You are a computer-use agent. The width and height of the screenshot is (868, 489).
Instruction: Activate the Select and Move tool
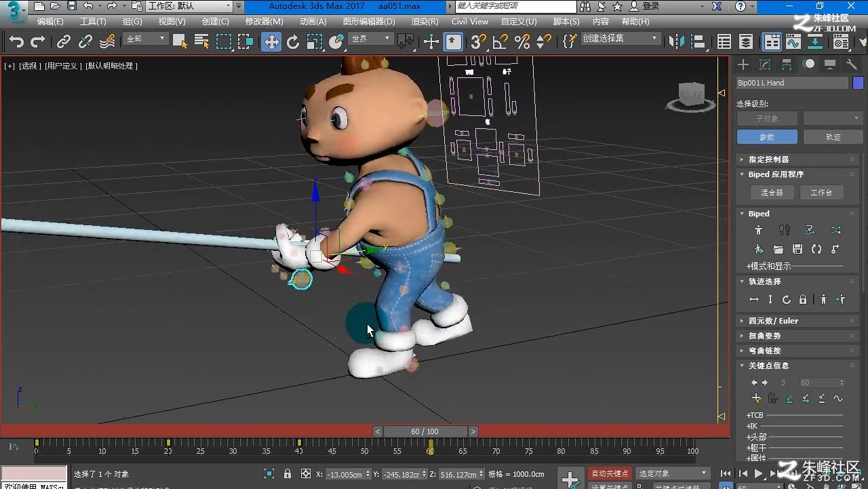(x=271, y=42)
